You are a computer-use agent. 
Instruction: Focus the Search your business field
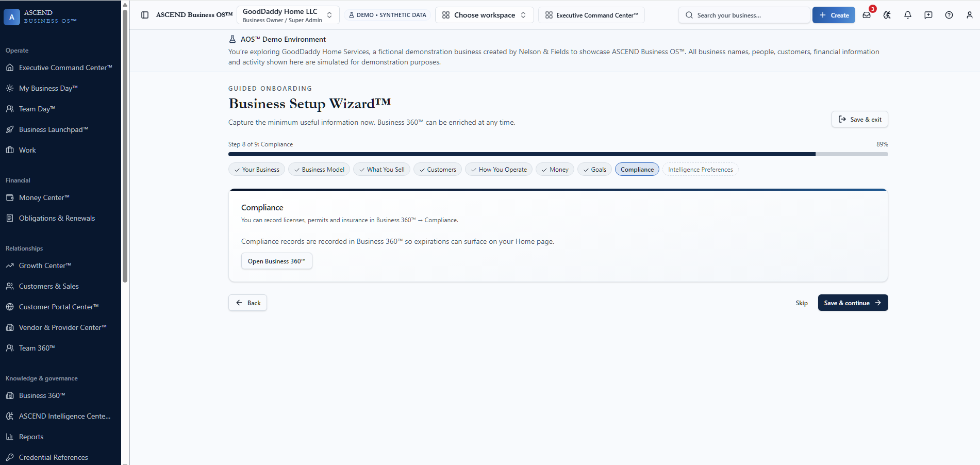coord(744,15)
